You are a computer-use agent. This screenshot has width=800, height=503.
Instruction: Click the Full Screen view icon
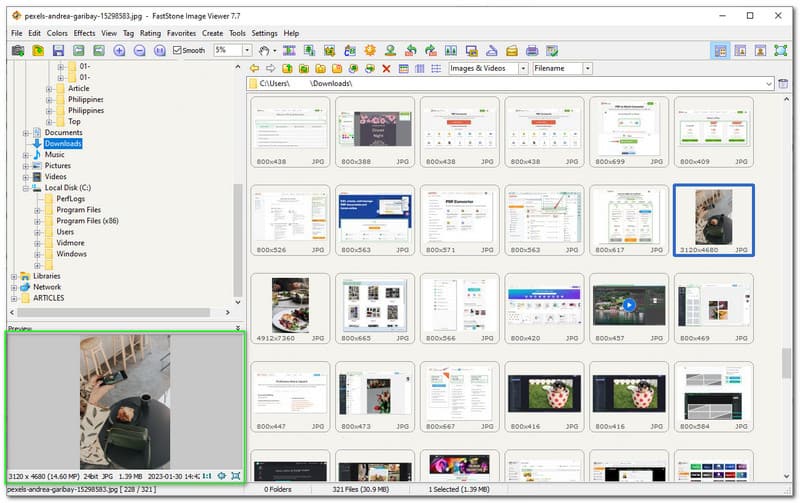[x=782, y=50]
